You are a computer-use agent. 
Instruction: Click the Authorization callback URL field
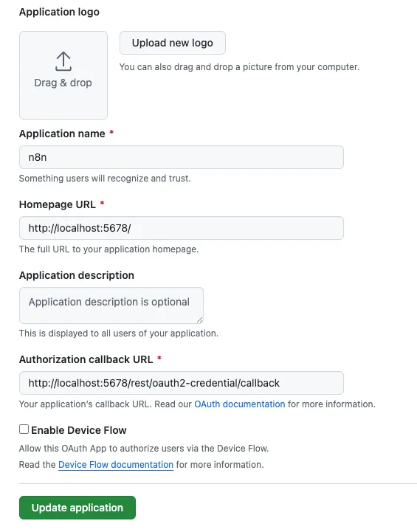point(182,383)
